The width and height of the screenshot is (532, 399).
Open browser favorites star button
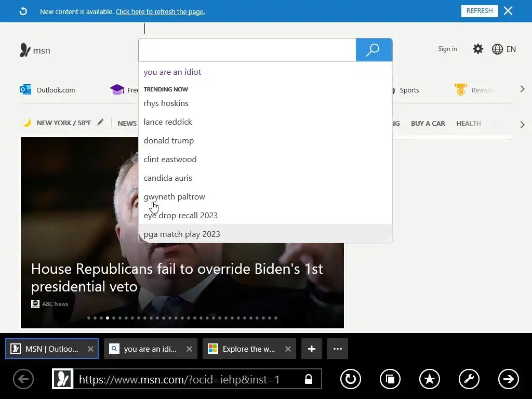(430, 379)
